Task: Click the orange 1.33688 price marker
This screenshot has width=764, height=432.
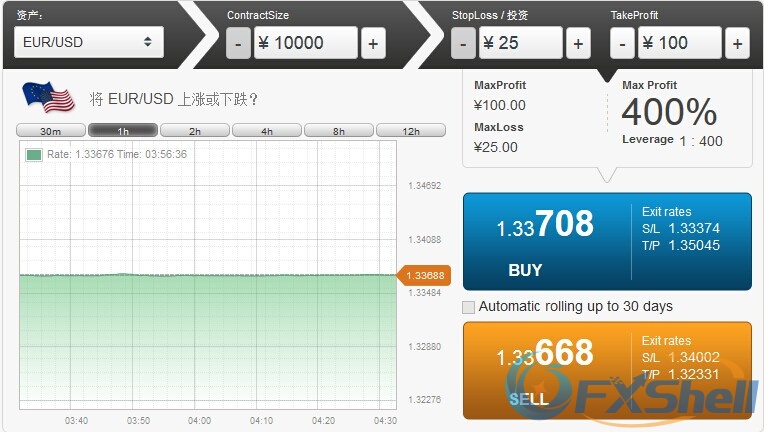Action: pos(426,275)
